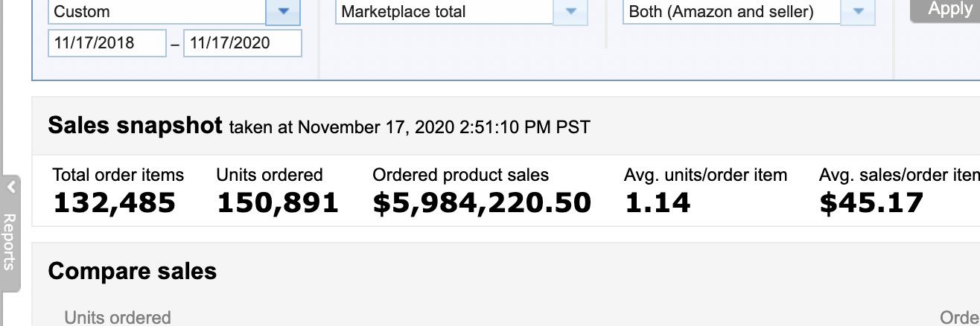Click the Units ordered value 150,891
The width and height of the screenshot is (980, 326).
click(278, 202)
